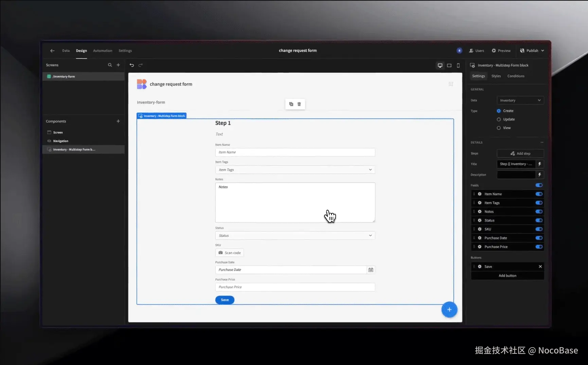The height and width of the screenshot is (365, 588).
Task: Search screens with the magnifier icon
Action: [x=110, y=65]
